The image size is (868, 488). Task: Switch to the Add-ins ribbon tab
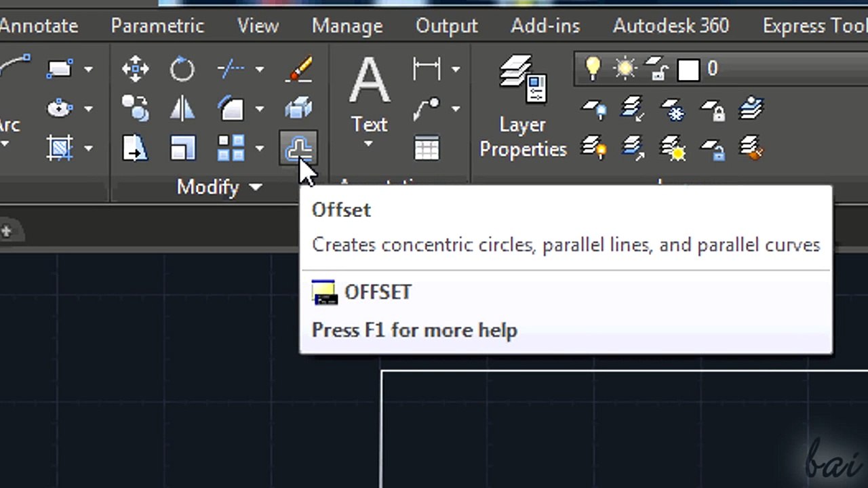click(x=546, y=26)
